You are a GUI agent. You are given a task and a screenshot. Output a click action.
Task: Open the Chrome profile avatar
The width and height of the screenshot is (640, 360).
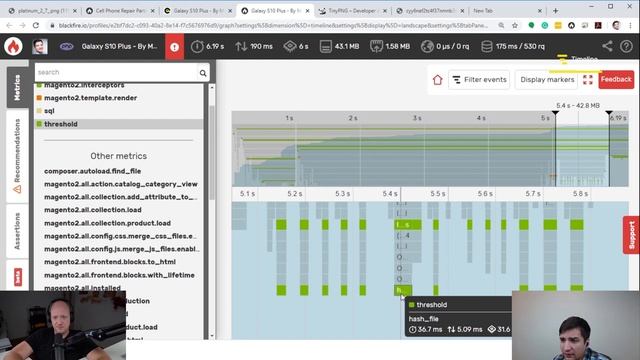(x=616, y=25)
